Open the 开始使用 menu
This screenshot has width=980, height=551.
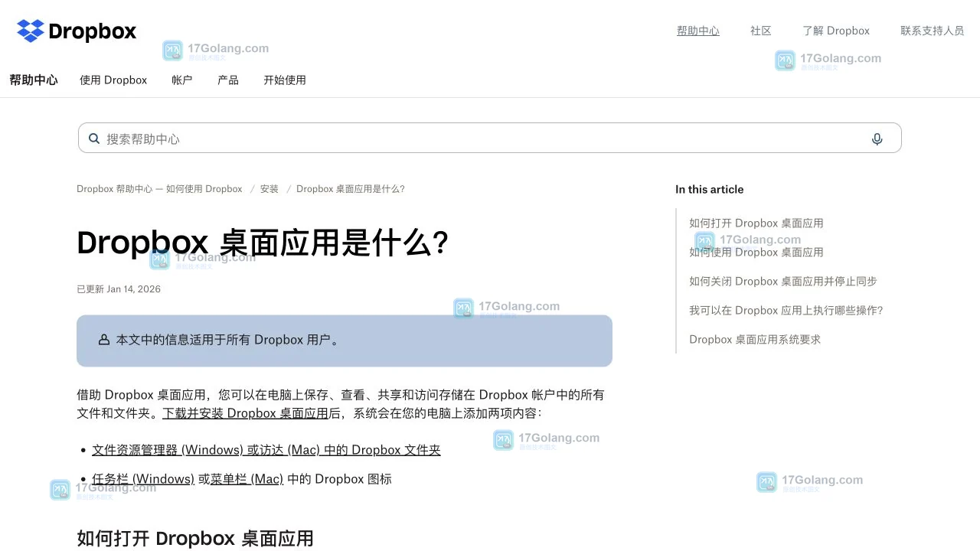[285, 80]
